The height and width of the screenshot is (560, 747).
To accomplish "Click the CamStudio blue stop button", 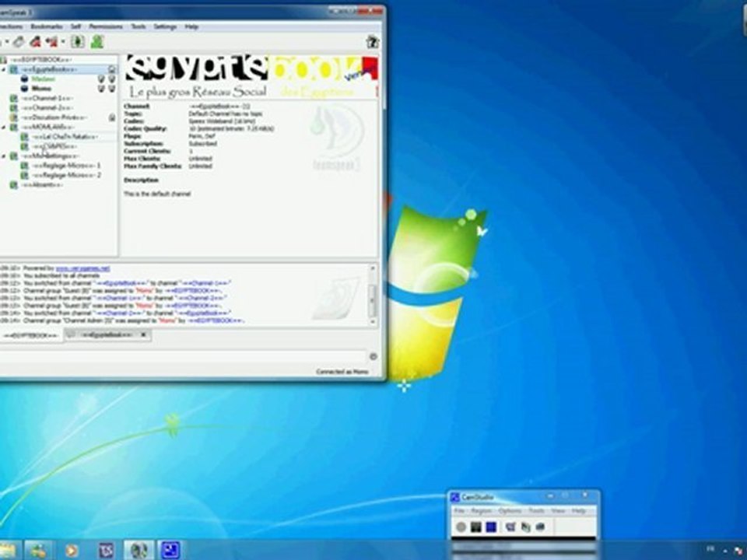I will click(491, 527).
